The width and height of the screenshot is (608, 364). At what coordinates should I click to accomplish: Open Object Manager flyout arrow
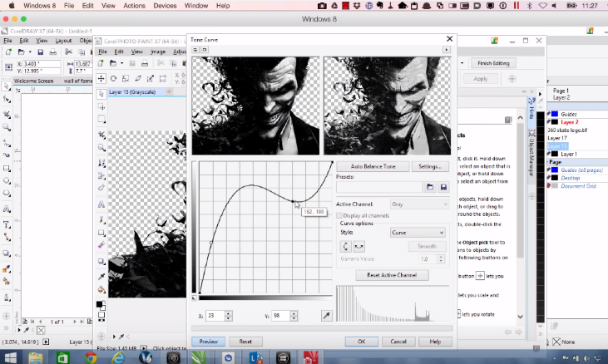click(540, 94)
